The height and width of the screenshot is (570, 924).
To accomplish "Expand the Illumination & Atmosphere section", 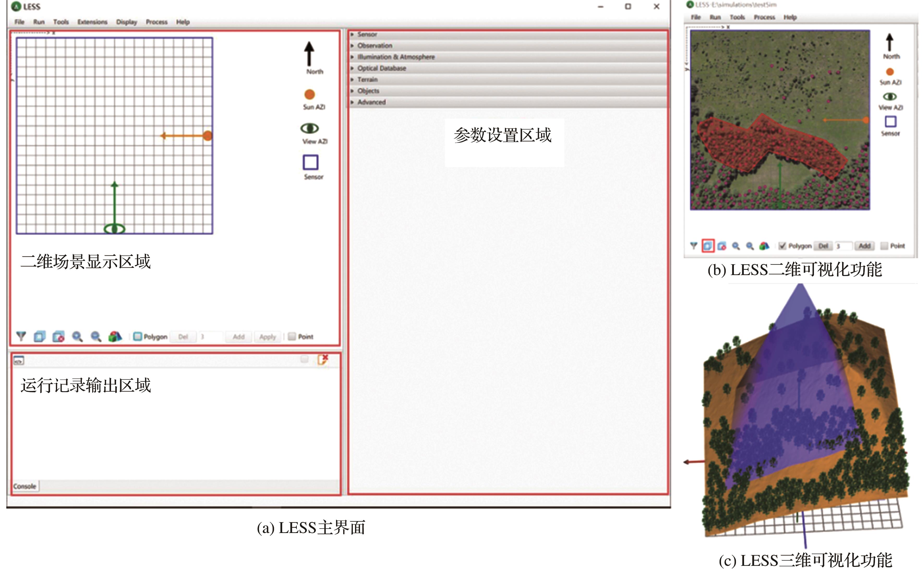I will [396, 57].
